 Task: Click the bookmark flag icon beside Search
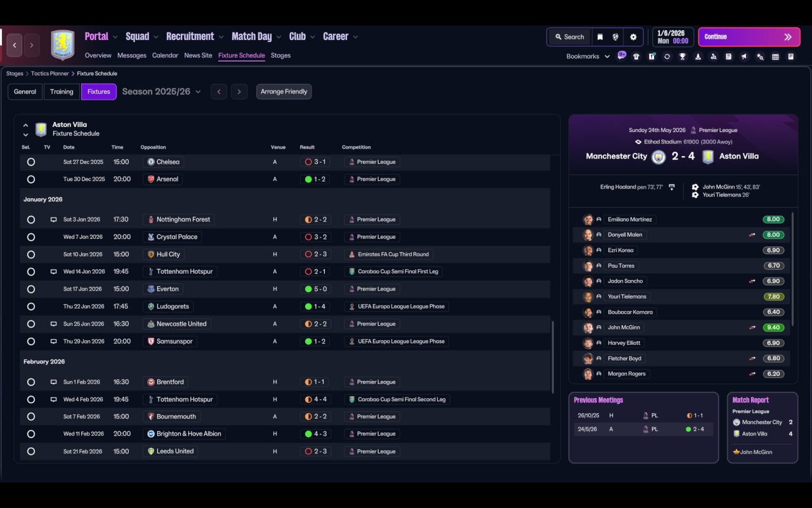pos(599,37)
